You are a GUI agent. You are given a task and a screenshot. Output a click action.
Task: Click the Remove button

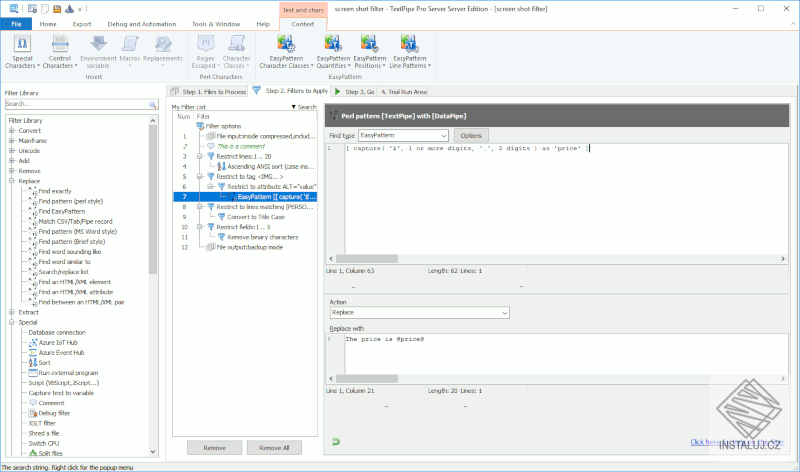214,448
